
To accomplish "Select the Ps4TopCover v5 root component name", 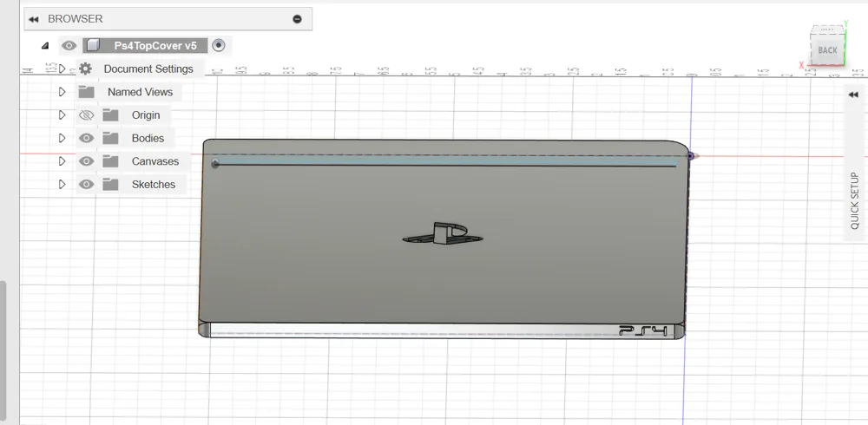I will (155, 46).
